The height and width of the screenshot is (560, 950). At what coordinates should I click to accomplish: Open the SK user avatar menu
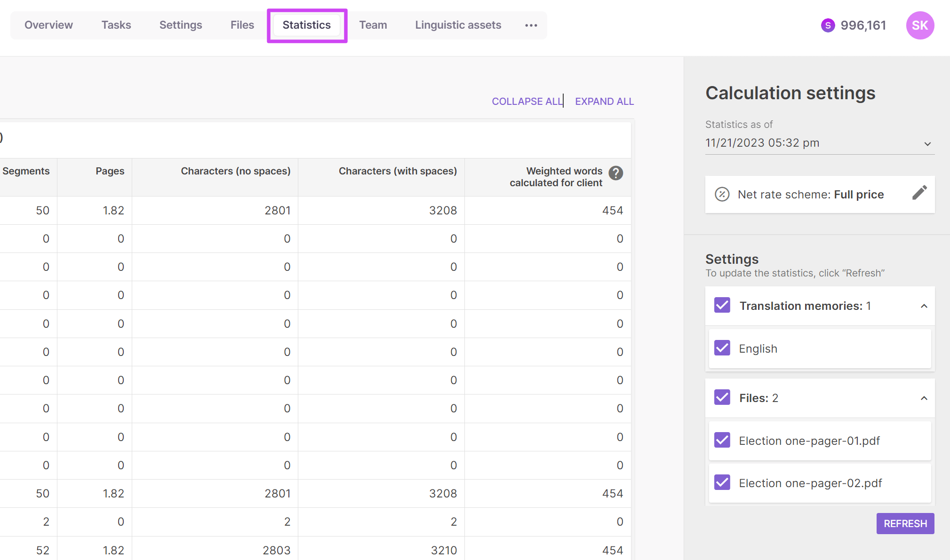point(920,25)
